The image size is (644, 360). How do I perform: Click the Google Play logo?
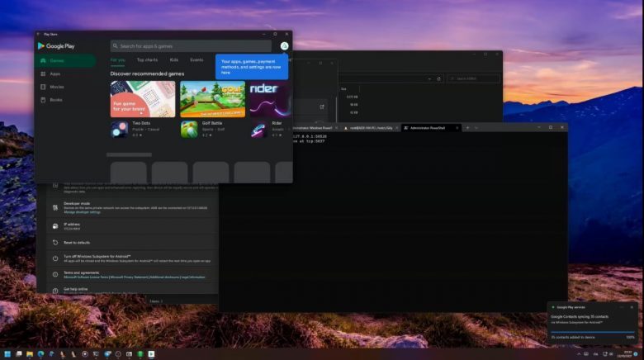56,46
